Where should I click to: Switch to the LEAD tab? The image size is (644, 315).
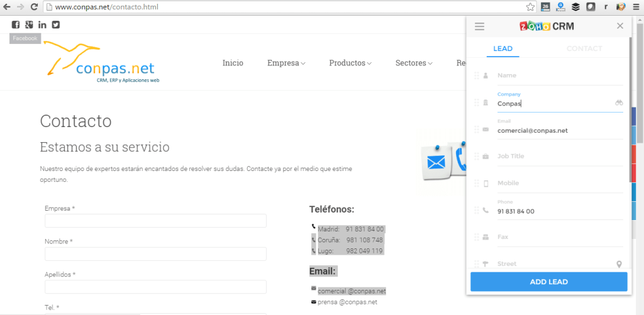coord(502,48)
